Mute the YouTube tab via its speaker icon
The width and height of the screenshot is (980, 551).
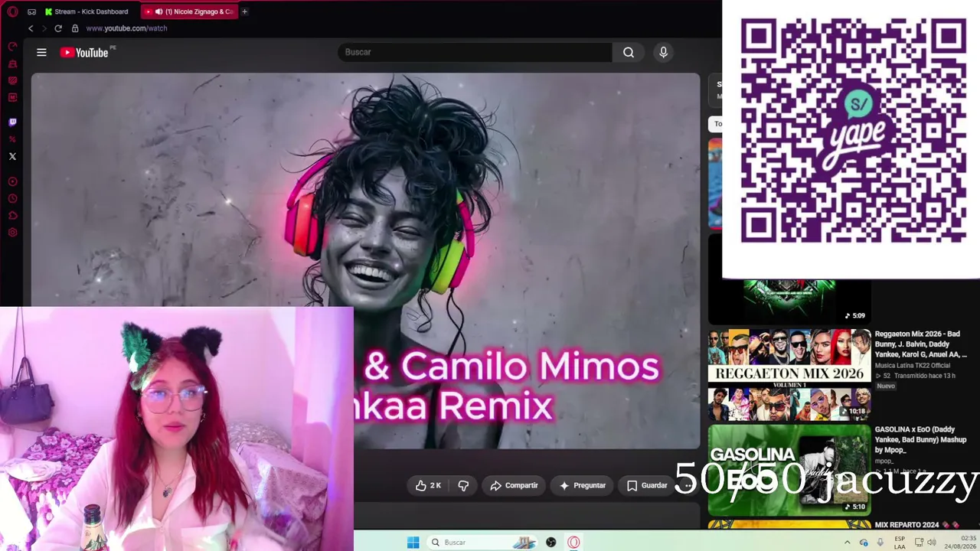pyautogui.click(x=158, y=11)
